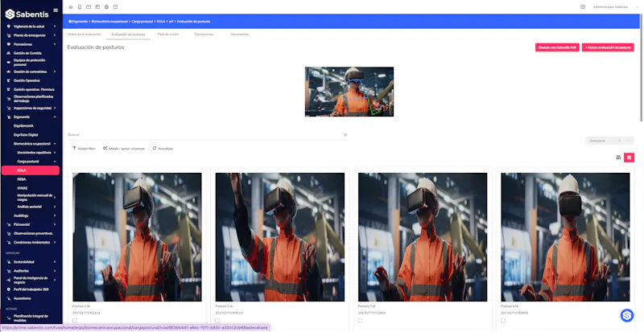Open Gestión Operativa in sidebar
The image size is (644, 332).
tap(27, 80)
